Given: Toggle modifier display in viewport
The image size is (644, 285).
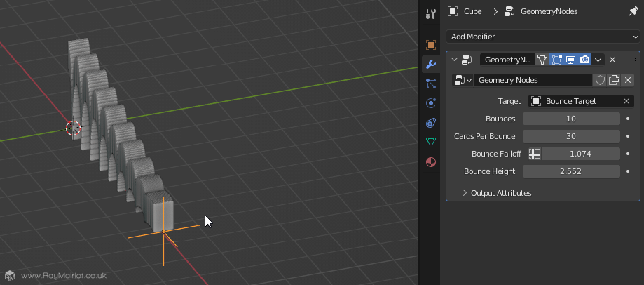Looking at the screenshot, I should (x=570, y=60).
